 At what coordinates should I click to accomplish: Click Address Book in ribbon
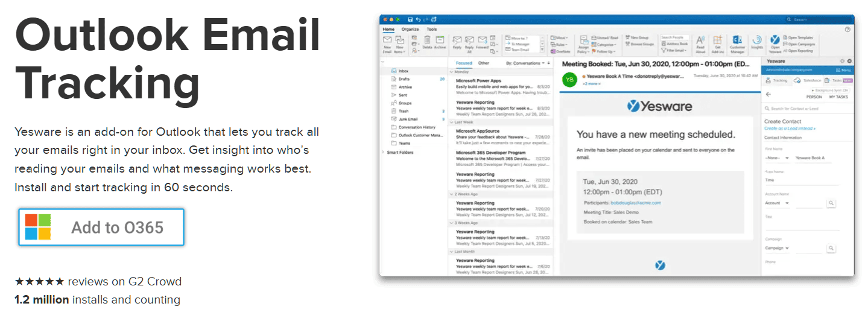[x=675, y=44]
